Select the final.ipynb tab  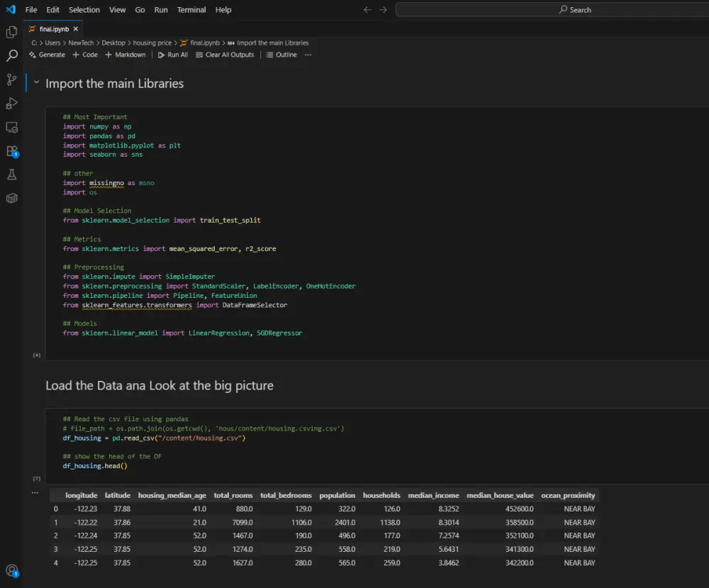click(x=55, y=29)
